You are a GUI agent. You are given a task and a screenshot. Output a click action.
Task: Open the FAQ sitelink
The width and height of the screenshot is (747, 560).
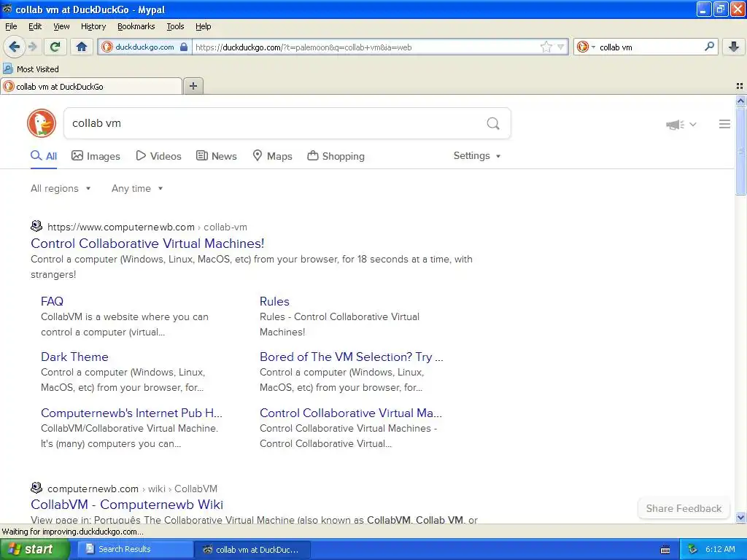coord(52,301)
